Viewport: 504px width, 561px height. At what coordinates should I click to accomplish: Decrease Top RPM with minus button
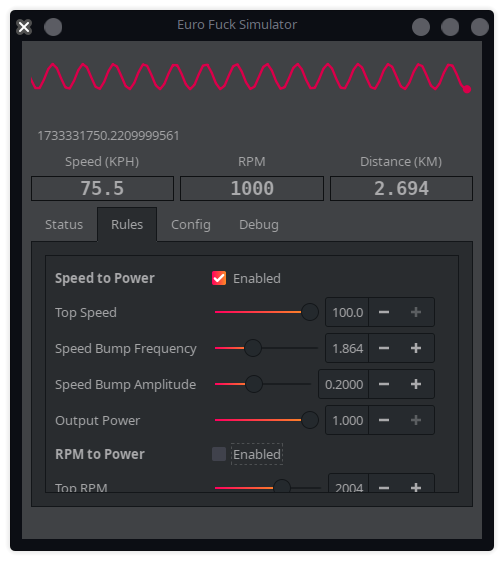(x=384, y=487)
